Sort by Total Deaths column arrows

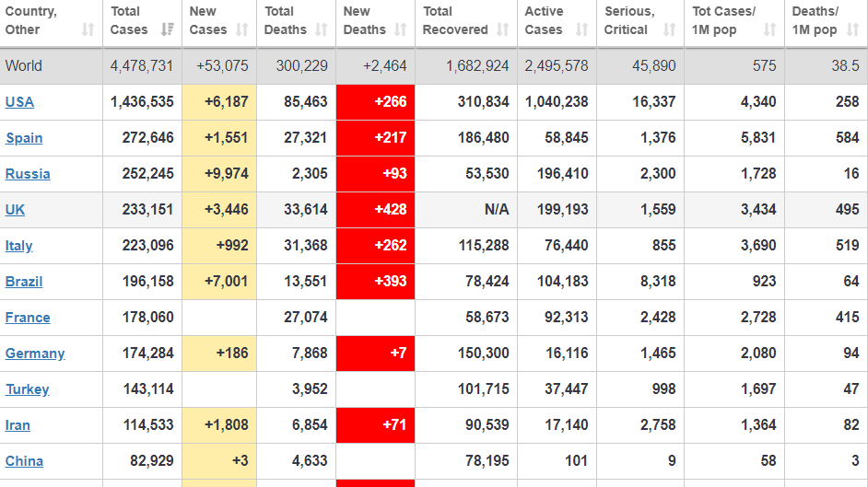(x=321, y=29)
